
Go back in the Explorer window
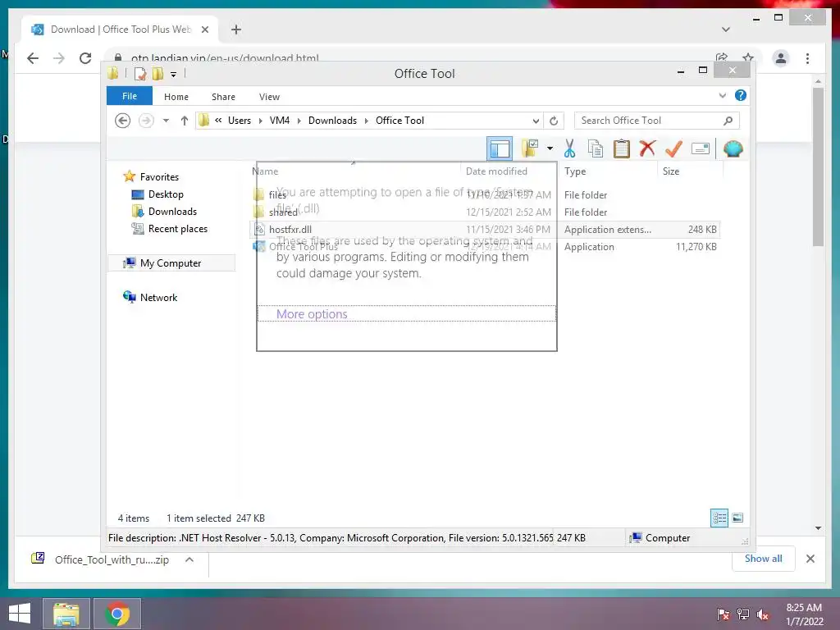pos(123,121)
